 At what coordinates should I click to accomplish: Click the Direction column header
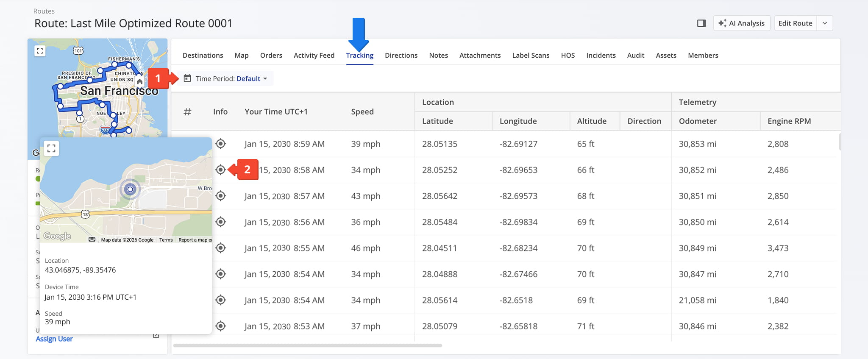coord(644,121)
